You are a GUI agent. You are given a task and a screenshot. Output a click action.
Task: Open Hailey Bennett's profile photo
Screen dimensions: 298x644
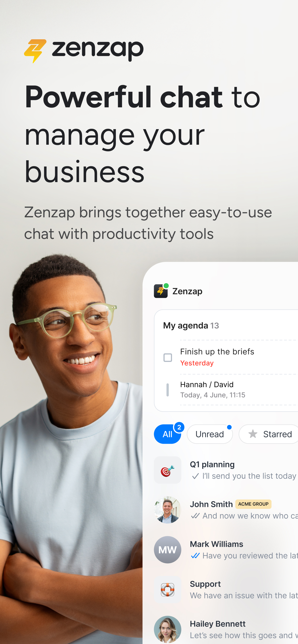[x=167, y=629]
